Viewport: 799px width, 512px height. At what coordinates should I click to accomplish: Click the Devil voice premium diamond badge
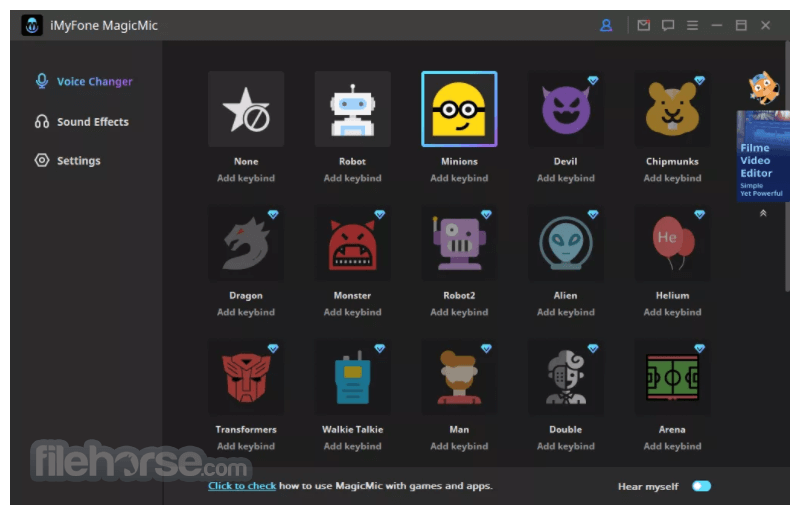point(593,80)
